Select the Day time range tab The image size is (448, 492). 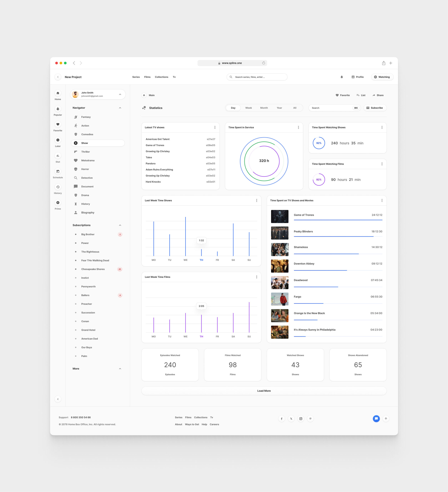click(x=233, y=108)
